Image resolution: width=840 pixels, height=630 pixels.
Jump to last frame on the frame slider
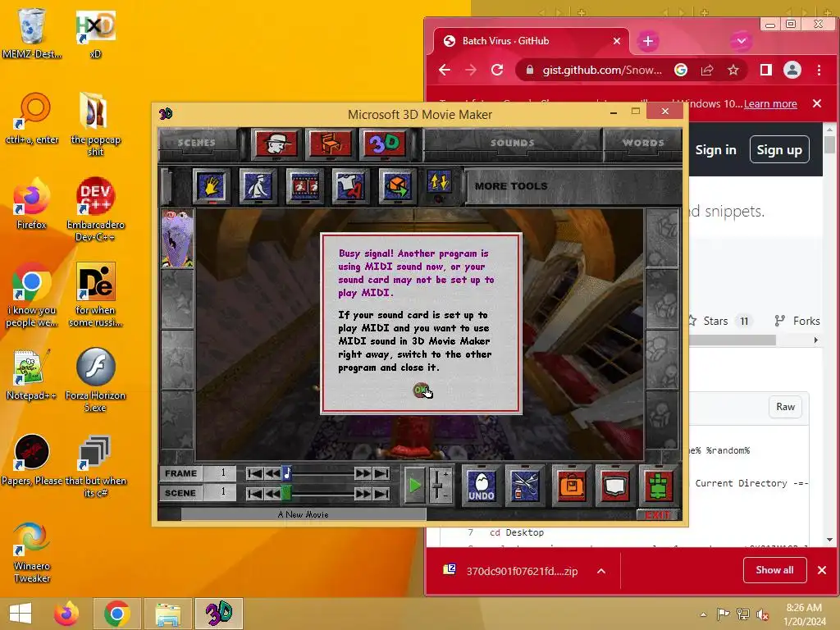point(381,473)
